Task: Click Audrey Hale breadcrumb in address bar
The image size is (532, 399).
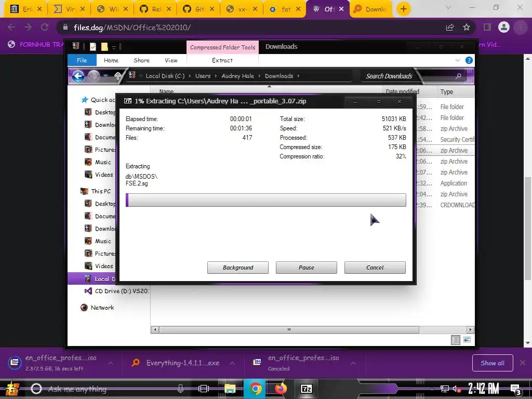Action: tap(237, 76)
